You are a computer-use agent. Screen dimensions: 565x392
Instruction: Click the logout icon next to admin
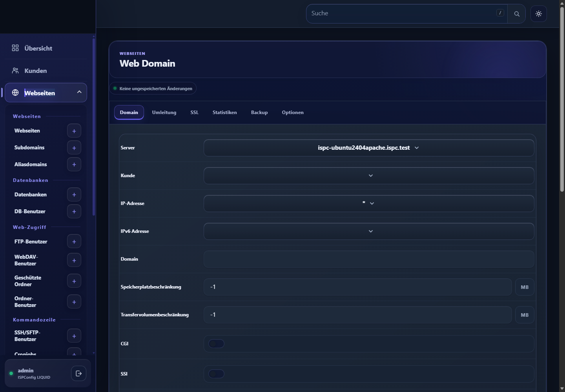pyautogui.click(x=78, y=373)
